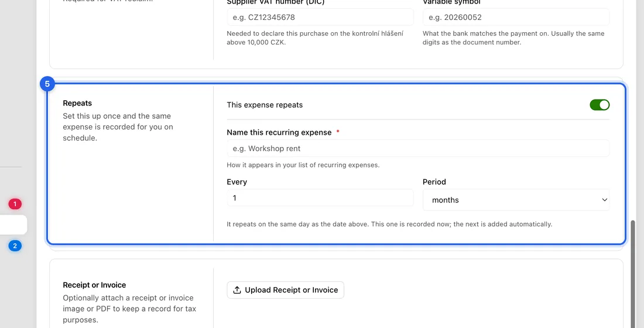The height and width of the screenshot is (328, 644).
Task: Click the blue badge numbered 2
Action: tap(15, 246)
